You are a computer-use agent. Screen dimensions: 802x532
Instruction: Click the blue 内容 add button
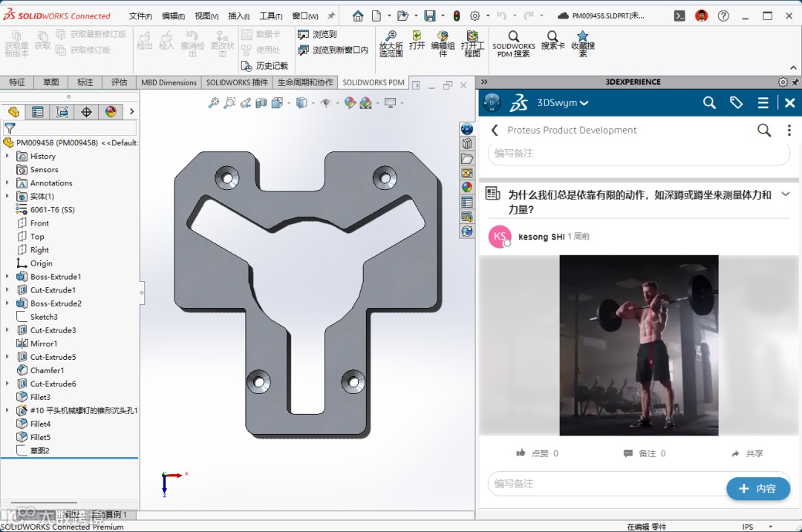click(757, 488)
